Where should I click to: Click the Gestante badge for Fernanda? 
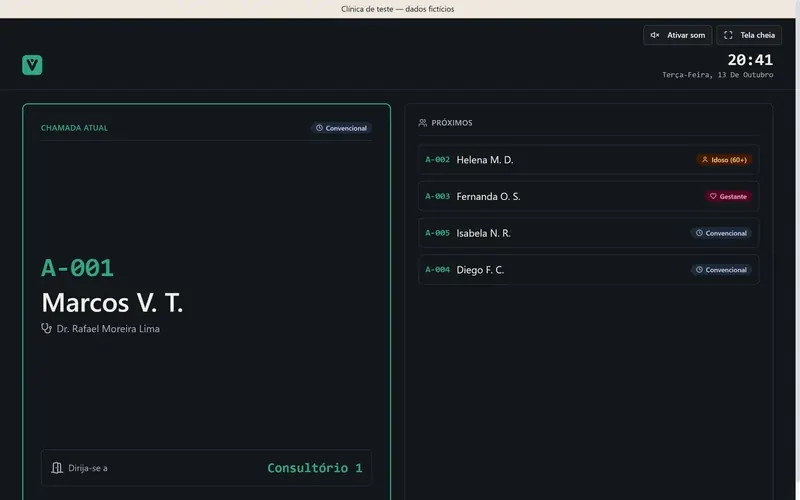(x=728, y=196)
